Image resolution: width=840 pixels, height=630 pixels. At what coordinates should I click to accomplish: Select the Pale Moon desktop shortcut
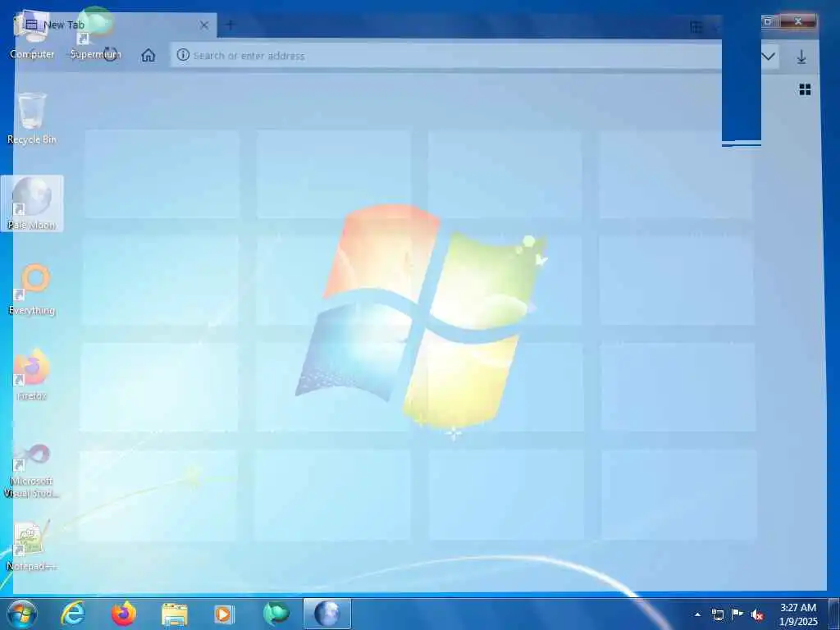(32, 203)
